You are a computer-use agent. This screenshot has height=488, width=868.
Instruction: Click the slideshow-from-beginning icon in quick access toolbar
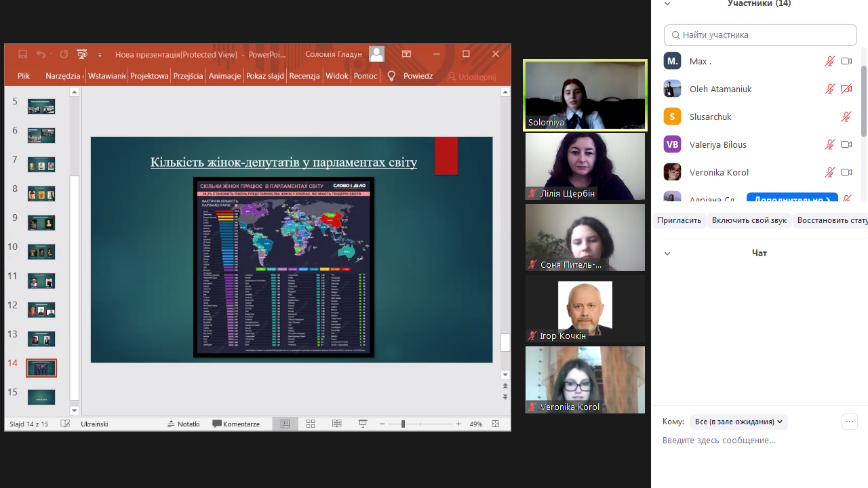tap(82, 54)
